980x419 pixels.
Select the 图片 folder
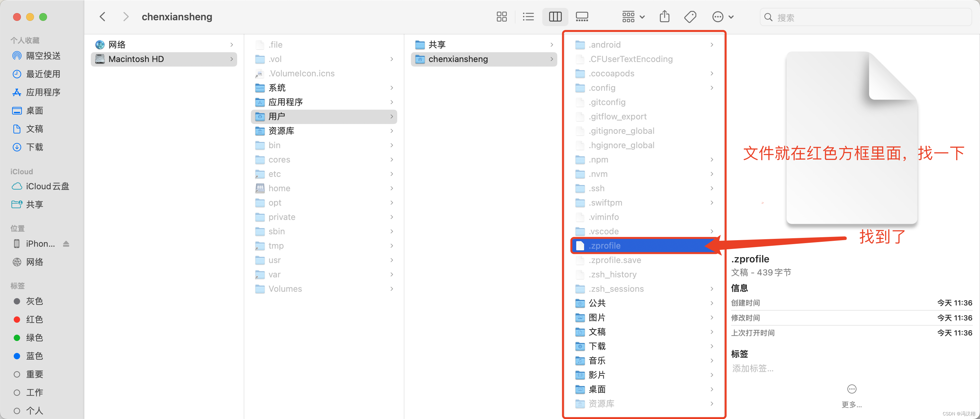coord(645,318)
